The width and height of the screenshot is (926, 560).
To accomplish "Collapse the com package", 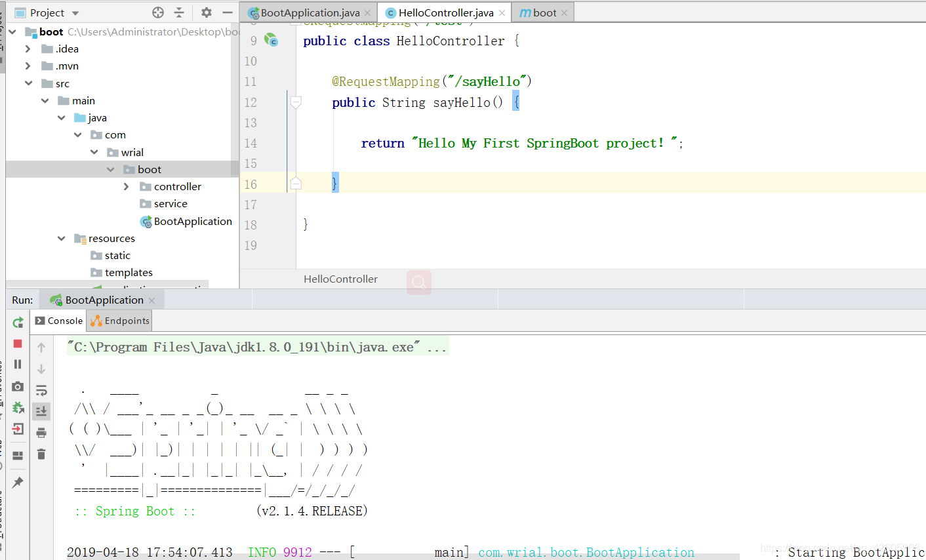I will 77,134.
